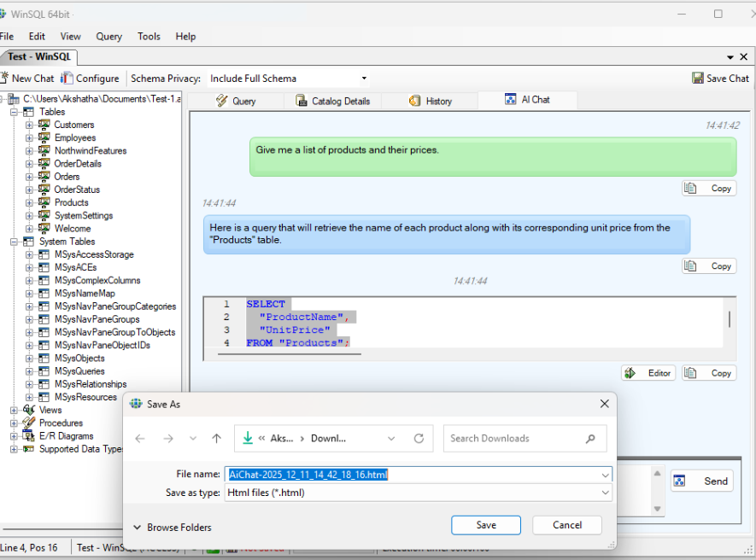Screen dimensions: 756x560
Task: Cancel the Save As dialog
Action: coord(566,525)
